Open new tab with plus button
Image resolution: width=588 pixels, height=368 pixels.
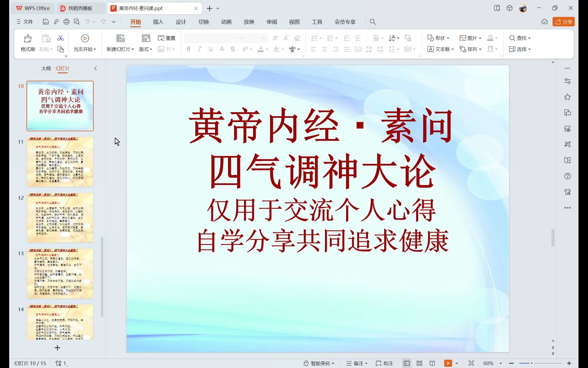[209, 8]
